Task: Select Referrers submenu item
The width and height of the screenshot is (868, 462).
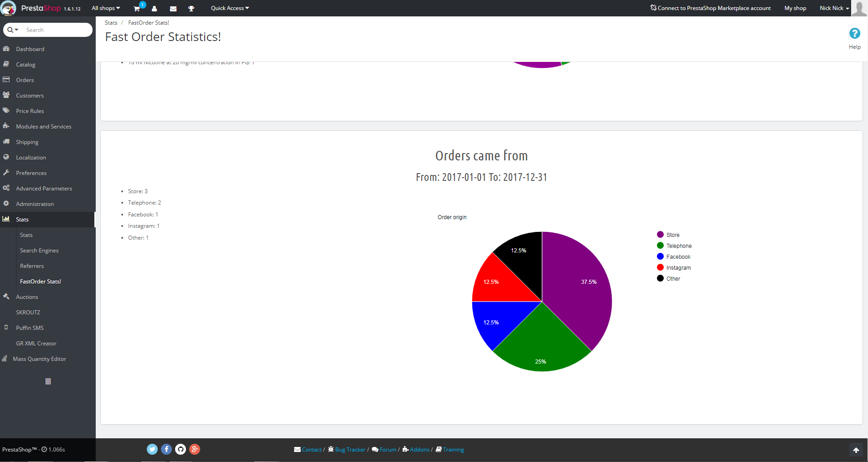Action: tap(32, 266)
